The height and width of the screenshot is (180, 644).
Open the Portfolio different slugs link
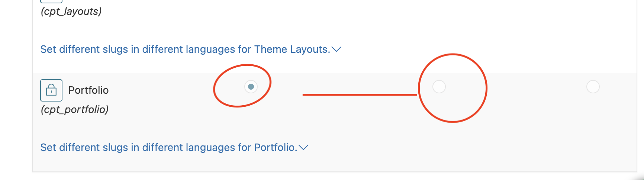(168, 148)
